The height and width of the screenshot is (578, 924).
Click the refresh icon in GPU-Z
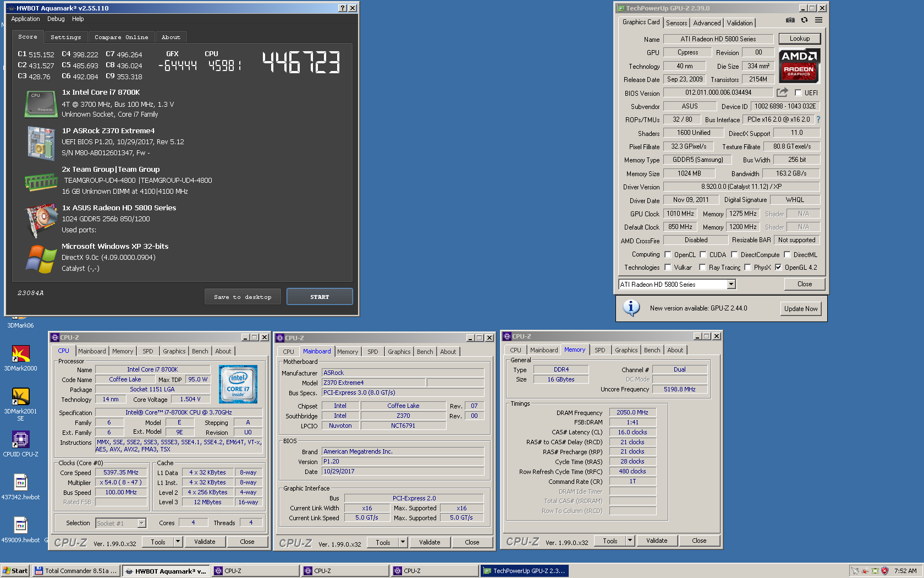pos(804,20)
